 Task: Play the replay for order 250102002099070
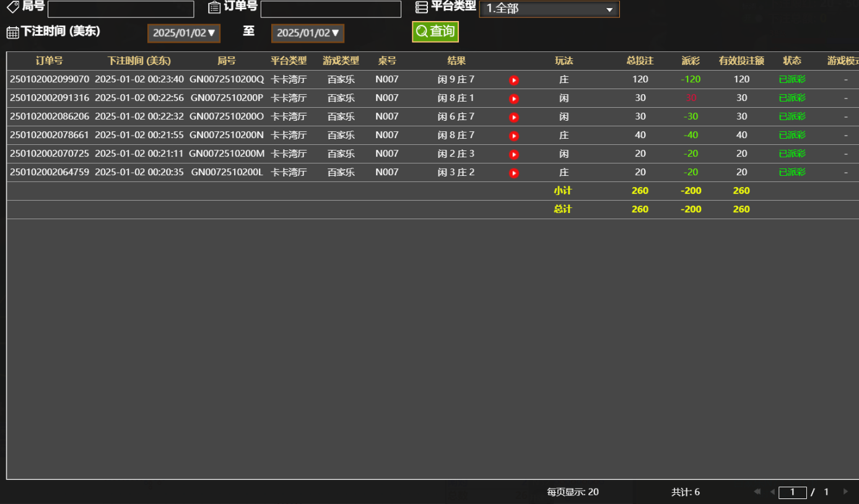(513, 79)
